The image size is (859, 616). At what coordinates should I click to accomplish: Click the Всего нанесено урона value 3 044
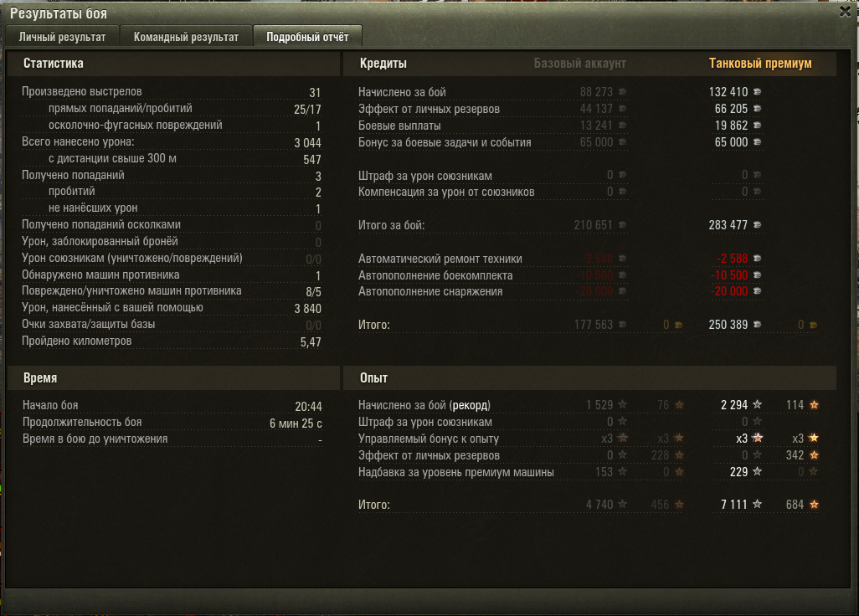point(307,143)
